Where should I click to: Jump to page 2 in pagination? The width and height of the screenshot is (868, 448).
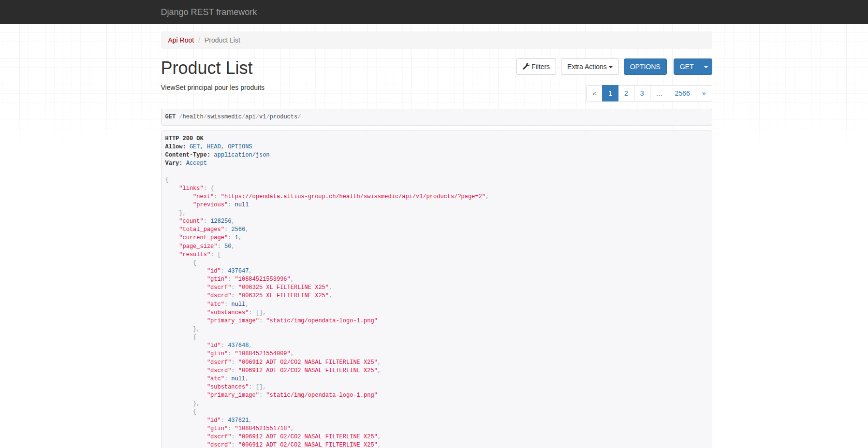tap(626, 93)
